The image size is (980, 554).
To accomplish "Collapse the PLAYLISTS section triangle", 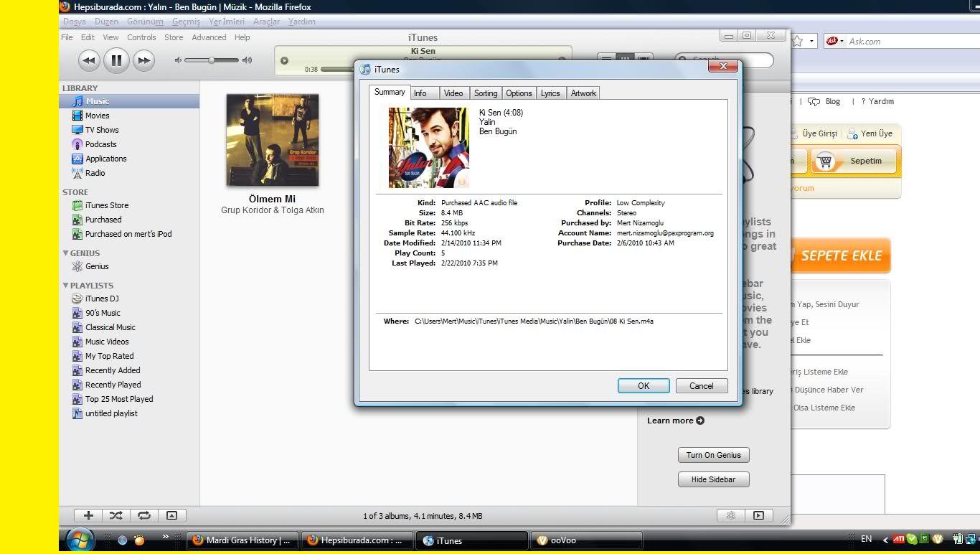I will pyautogui.click(x=66, y=286).
